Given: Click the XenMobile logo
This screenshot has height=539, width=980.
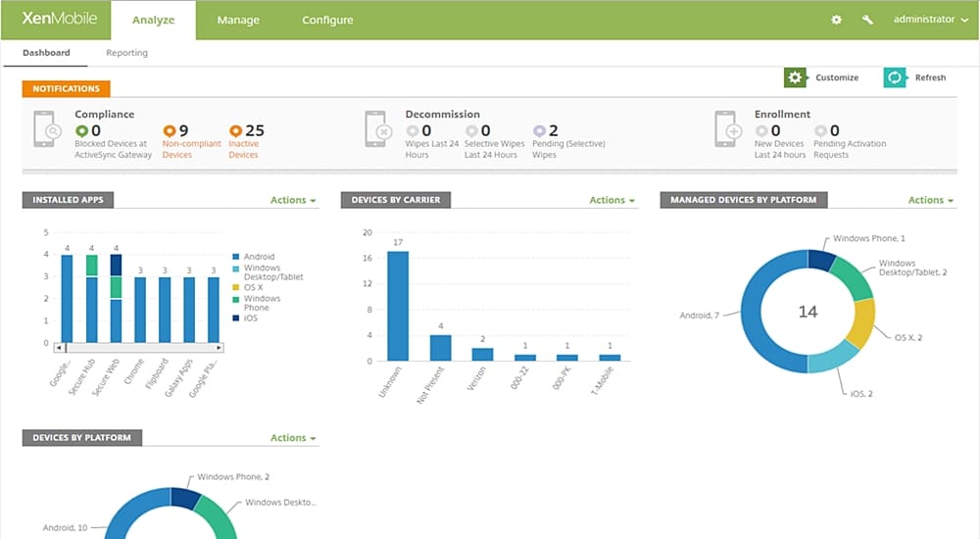Looking at the screenshot, I should point(60,19).
